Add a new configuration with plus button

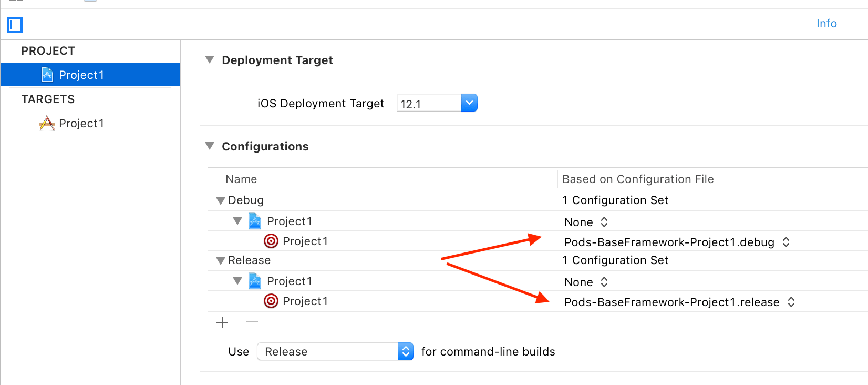222,322
